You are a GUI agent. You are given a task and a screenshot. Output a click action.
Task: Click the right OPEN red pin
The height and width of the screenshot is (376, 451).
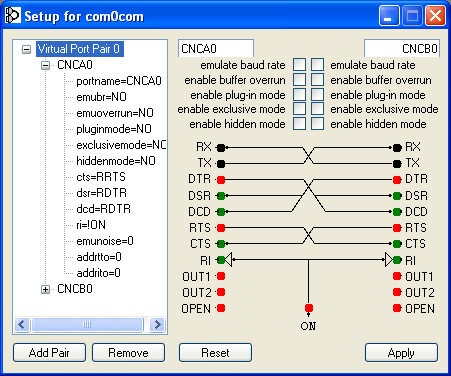397,308
